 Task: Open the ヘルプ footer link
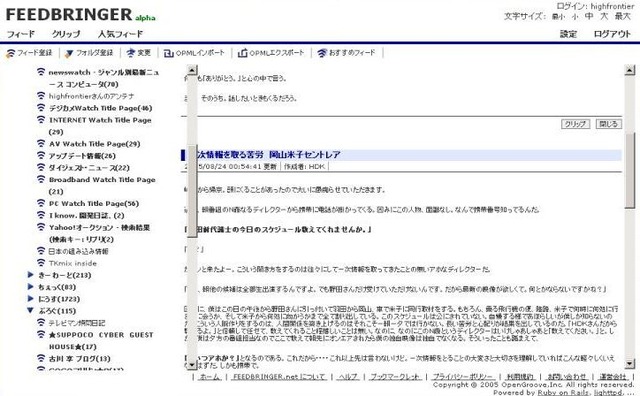click(x=348, y=376)
